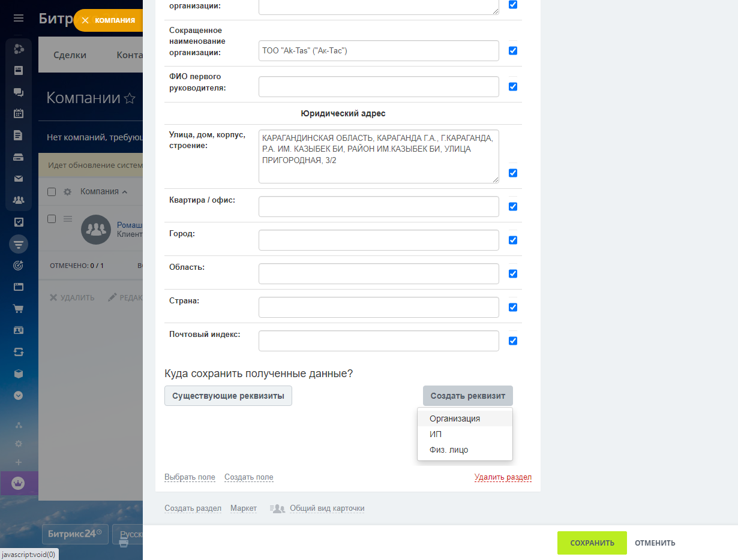Focus the Сокращенное наименование организации input
The width and height of the screenshot is (738, 560).
(379, 51)
